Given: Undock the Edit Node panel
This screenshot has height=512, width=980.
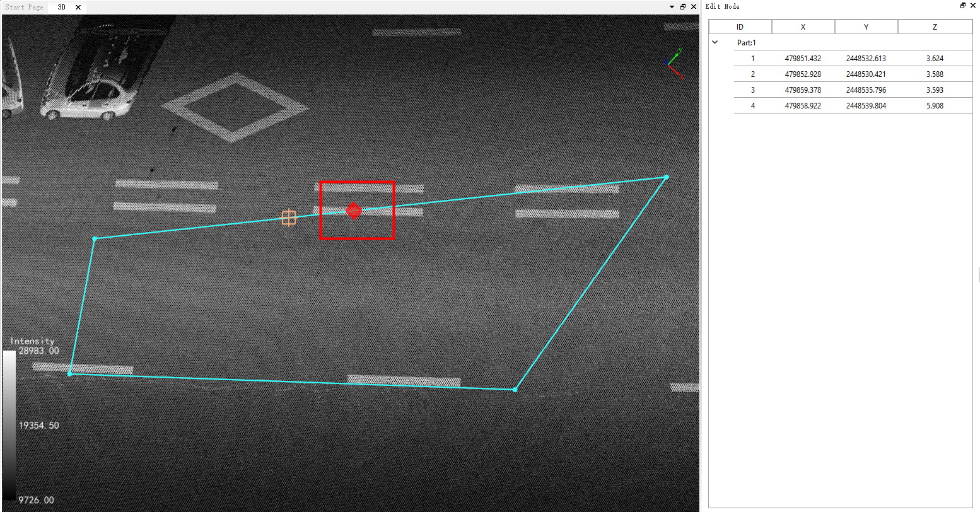Looking at the screenshot, I should 963,6.
